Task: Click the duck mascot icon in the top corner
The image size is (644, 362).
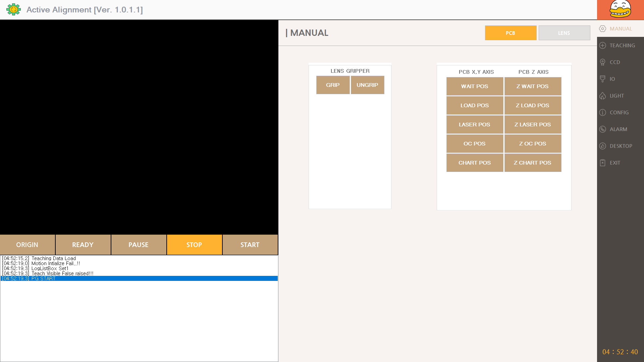Action: click(x=620, y=9)
